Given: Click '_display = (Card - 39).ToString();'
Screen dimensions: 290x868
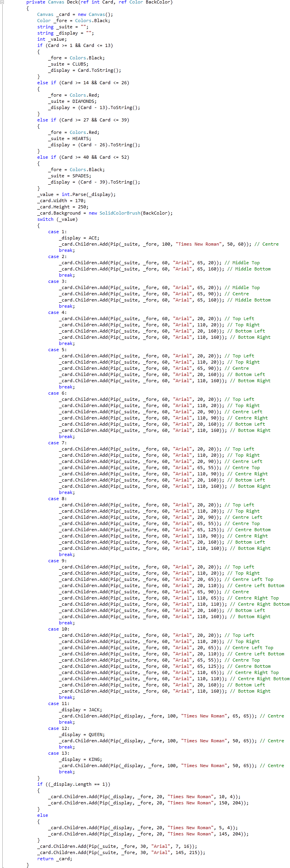Looking at the screenshot, I should pos(94,182).
